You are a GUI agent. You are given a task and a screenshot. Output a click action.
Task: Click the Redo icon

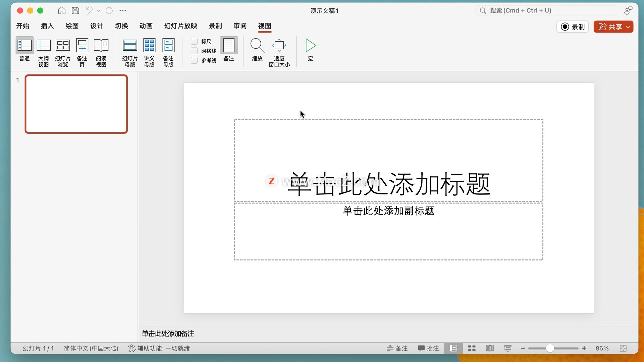point(109,11)
